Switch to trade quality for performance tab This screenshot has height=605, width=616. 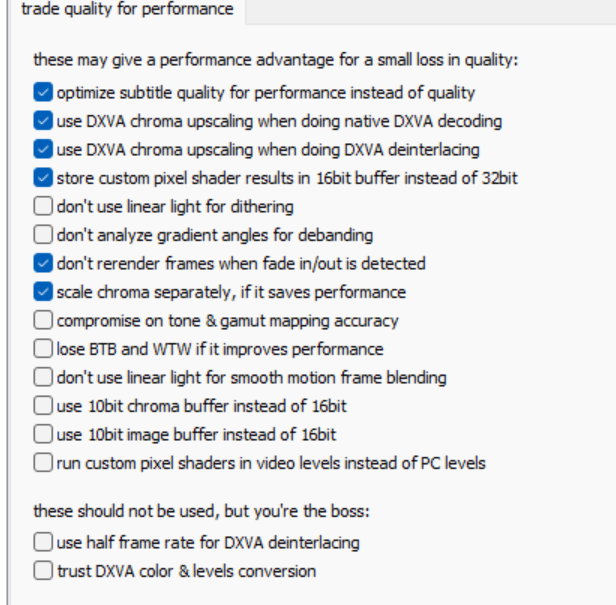point(126,11)
